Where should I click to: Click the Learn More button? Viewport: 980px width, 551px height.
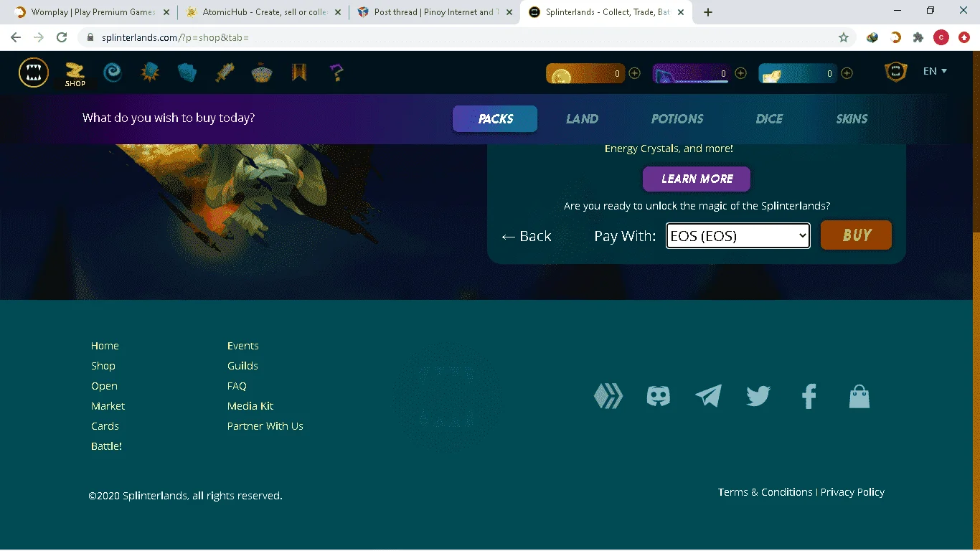tap(697, 179)
